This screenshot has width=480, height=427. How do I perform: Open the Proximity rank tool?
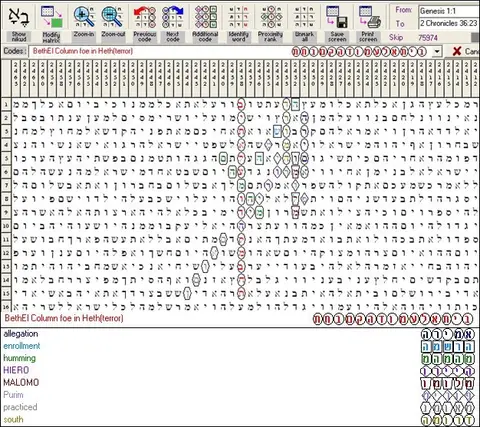point(271,17)
